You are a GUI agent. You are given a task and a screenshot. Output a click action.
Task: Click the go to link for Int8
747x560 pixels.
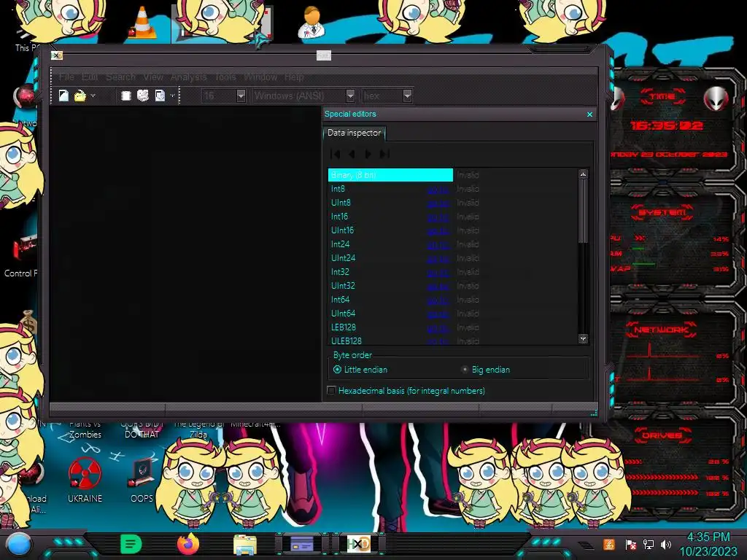[x=438, y=190]
